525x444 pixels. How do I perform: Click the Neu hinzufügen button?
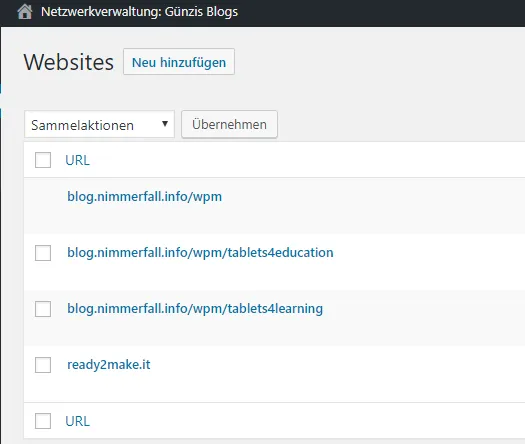[x=179, y=62]
